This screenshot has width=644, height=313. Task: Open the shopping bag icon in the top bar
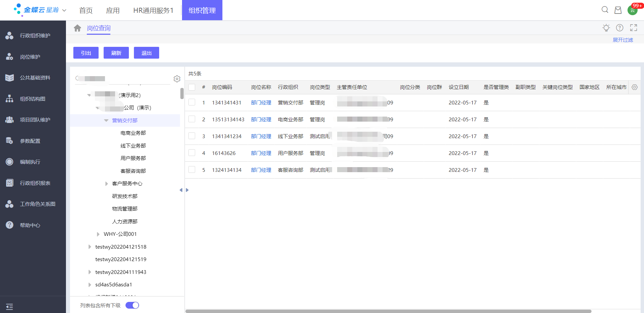coord(618,10)
